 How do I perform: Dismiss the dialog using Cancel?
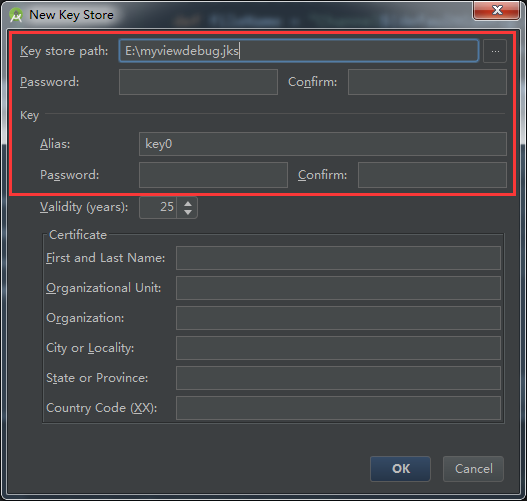tap(473, 469)
